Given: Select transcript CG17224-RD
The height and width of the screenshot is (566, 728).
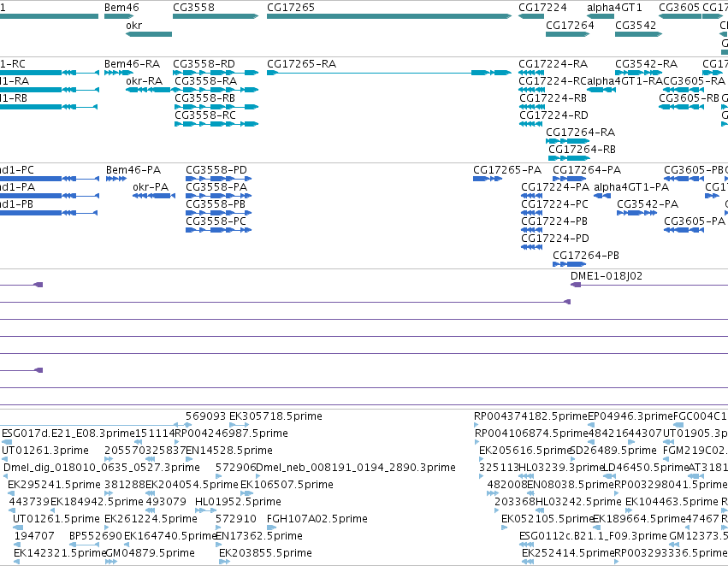Looking at the screenshot, I should pos(531,124).
